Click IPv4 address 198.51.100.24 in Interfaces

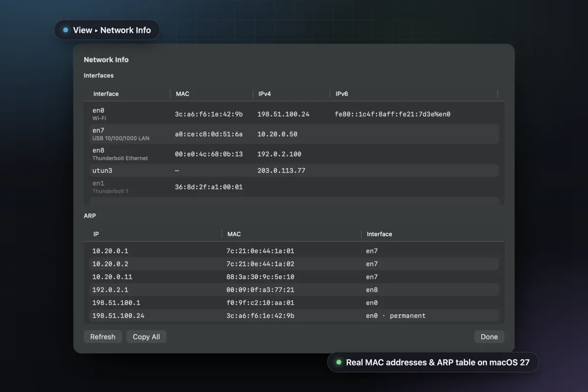[x=283, y=114]
